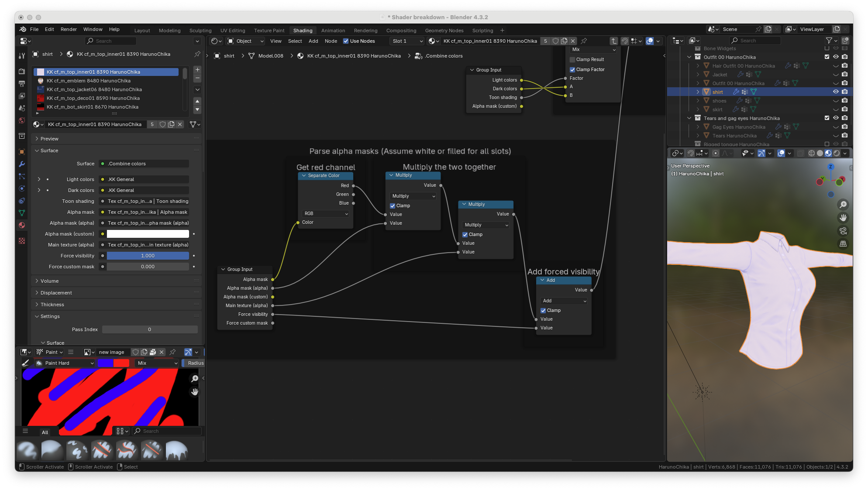Toggle camera view gizmo in viewport

843,231
